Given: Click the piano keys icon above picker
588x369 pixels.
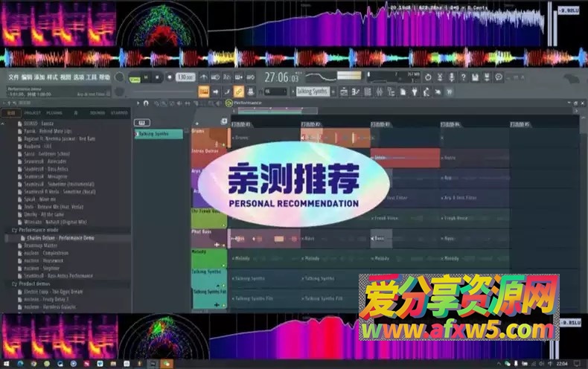Looking at the screenshot, I should (x=142, y=123).
